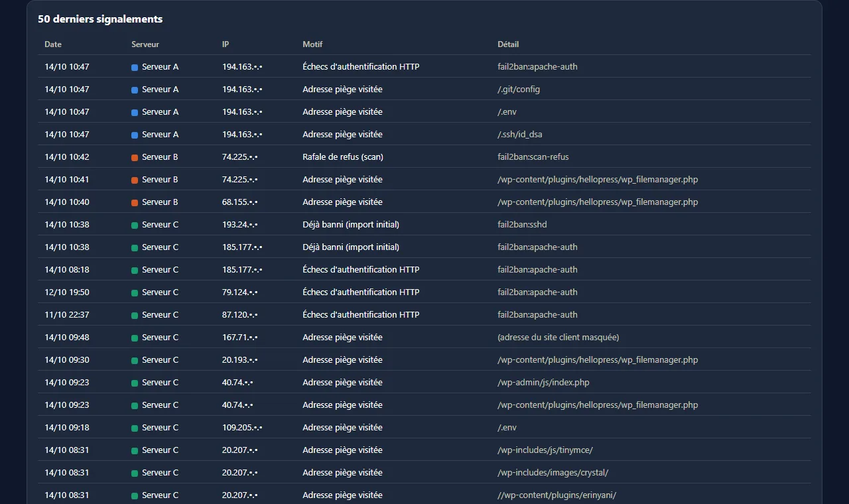This screenshot has width=849, height=504.
Task: Select the IP starting with 68.155
Action: tap(240, 202)
